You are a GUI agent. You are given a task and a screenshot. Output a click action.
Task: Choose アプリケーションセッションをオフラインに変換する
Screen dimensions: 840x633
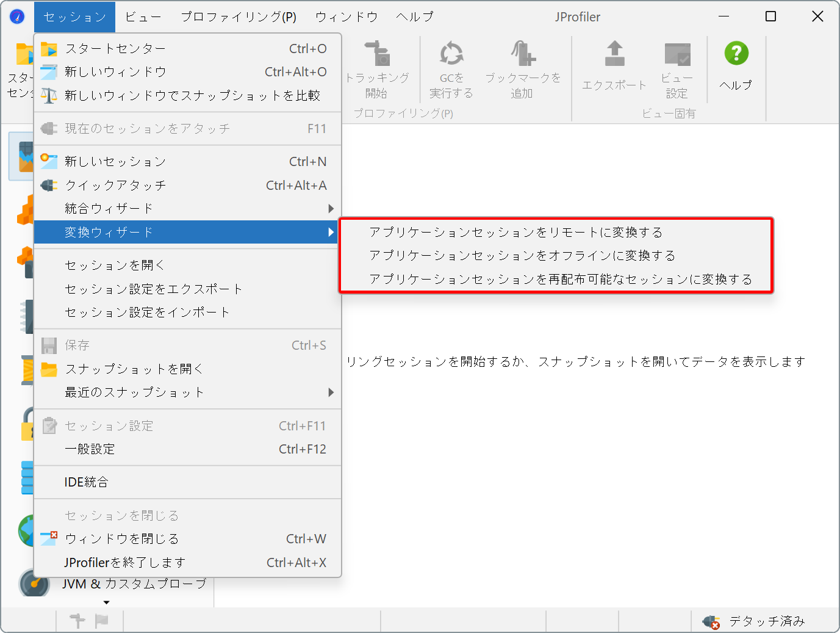click(556, 255)
